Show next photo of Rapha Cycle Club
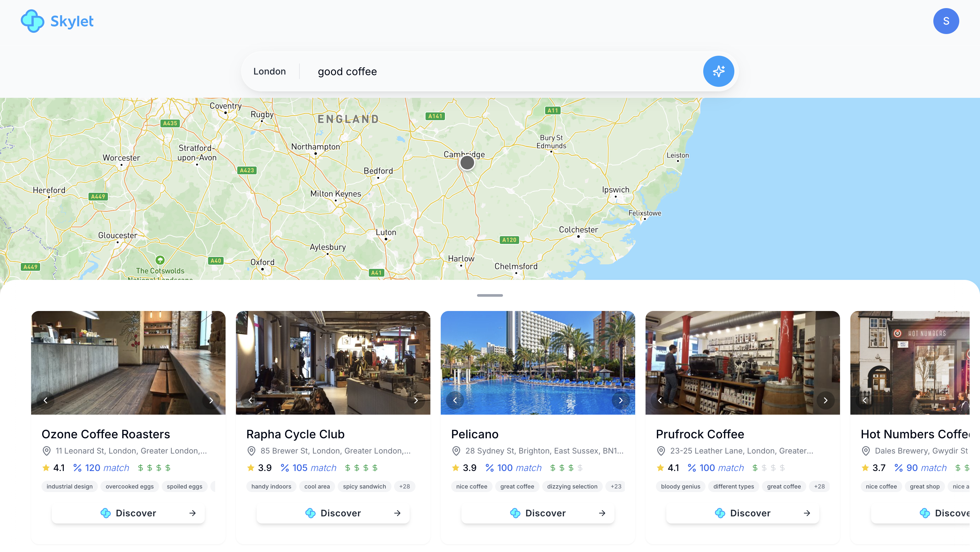Screen dimensions: 980x552 tap(416, 400)
